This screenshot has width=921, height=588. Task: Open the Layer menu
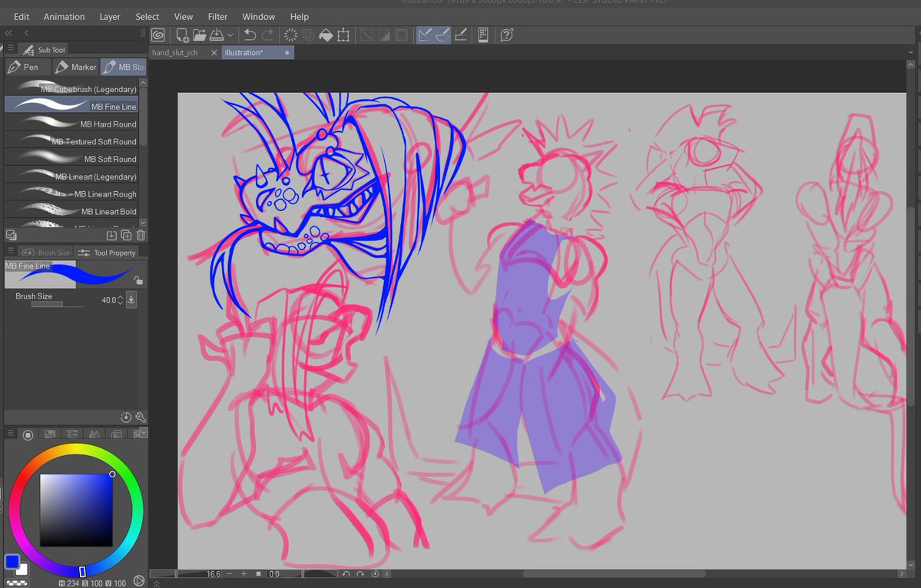110,16
